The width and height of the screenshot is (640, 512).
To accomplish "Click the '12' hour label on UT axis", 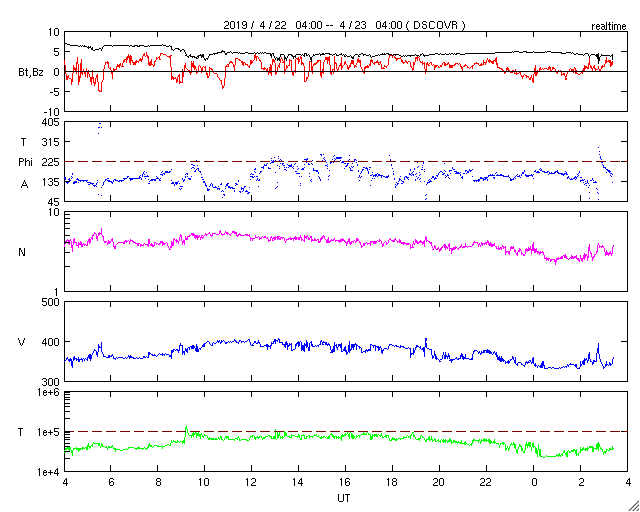I will [251, 483].
